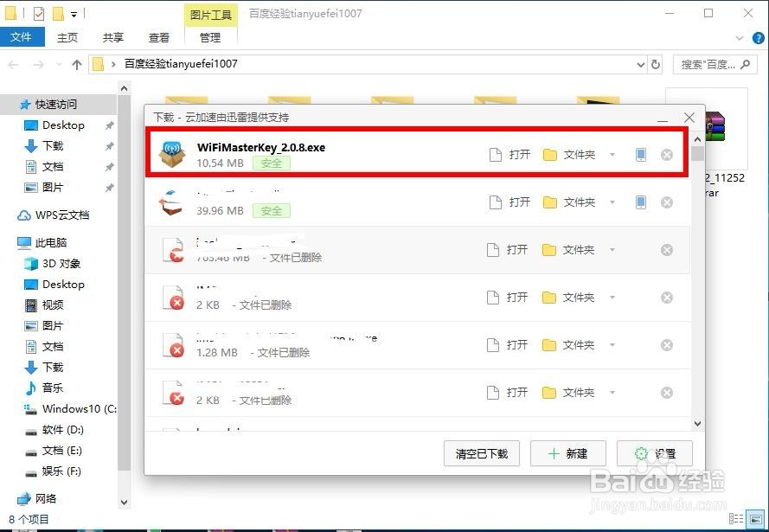Switch to large icons view in status bar
Viewport: 769px width, 532px height.
(755, 519)
